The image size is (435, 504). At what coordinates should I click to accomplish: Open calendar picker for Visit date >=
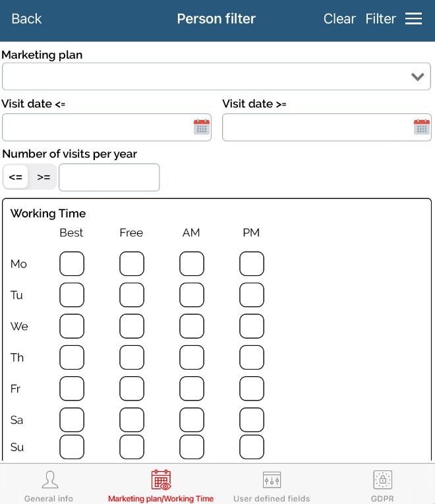point(421,127)
